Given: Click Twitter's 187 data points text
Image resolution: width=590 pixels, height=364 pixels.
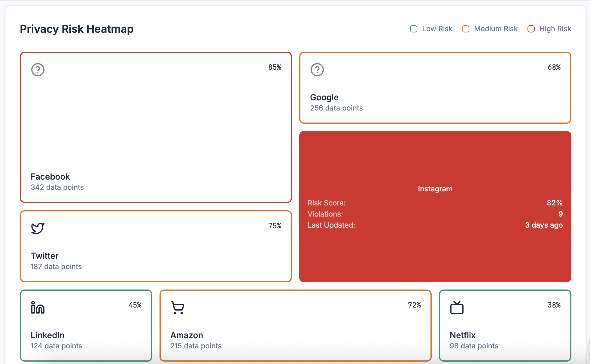Looking at the screenshot, I should click(56, 267).
